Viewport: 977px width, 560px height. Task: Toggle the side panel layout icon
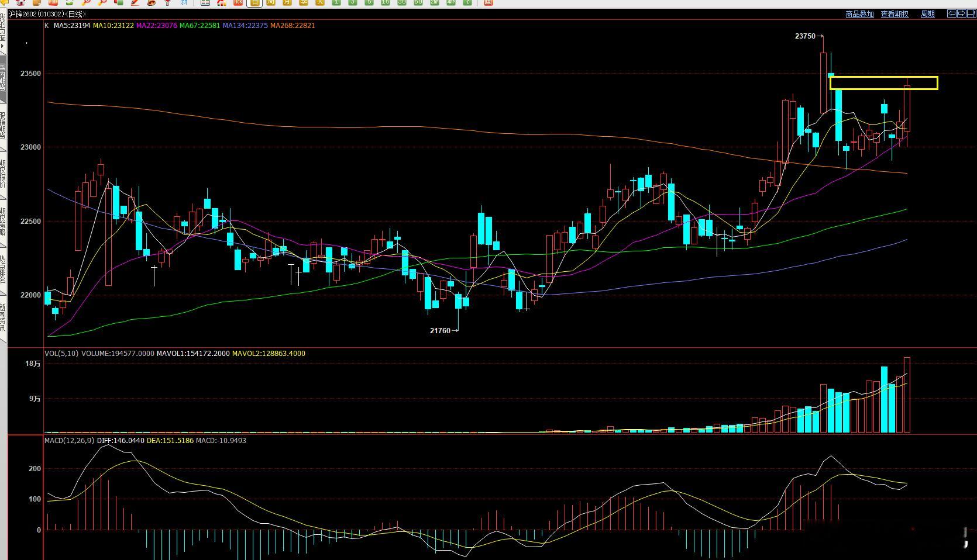[x=972, y=13]
